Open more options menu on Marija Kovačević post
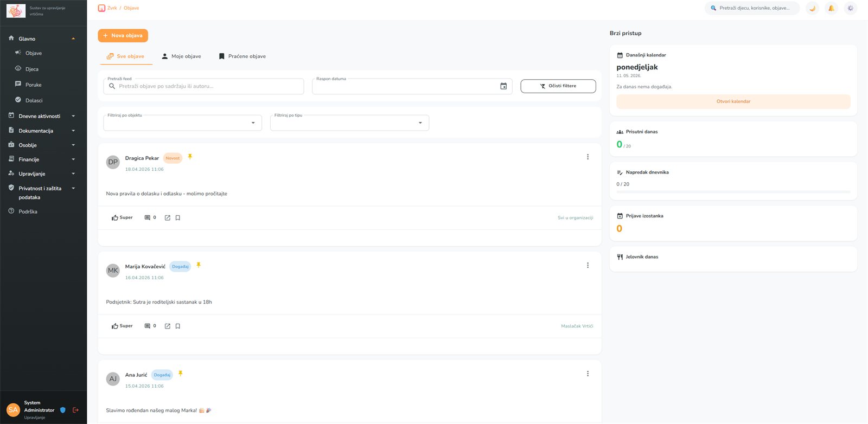The height and width of the screenshot is (424, 868). click(588, 265)
